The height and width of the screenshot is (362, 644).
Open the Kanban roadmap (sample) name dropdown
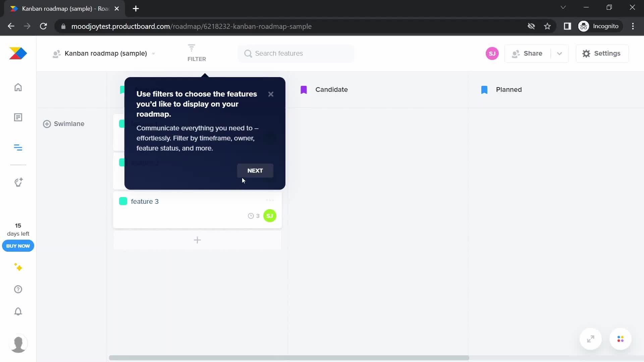pos(104,54)
